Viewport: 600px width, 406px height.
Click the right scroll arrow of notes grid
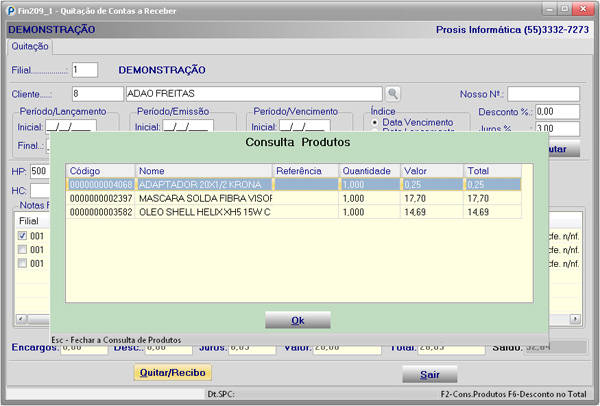[575, 319]
